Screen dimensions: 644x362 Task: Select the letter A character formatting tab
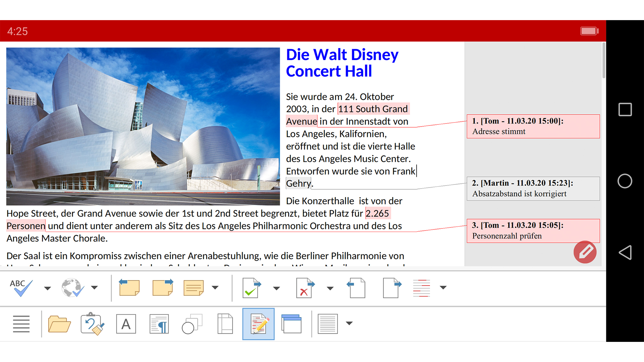pos(126,324)
